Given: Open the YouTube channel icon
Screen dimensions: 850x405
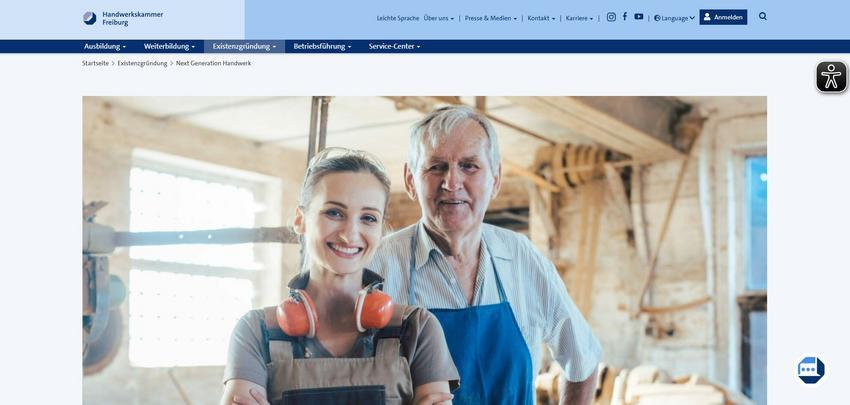Looking at the screenshot, I should coord(639,16).
